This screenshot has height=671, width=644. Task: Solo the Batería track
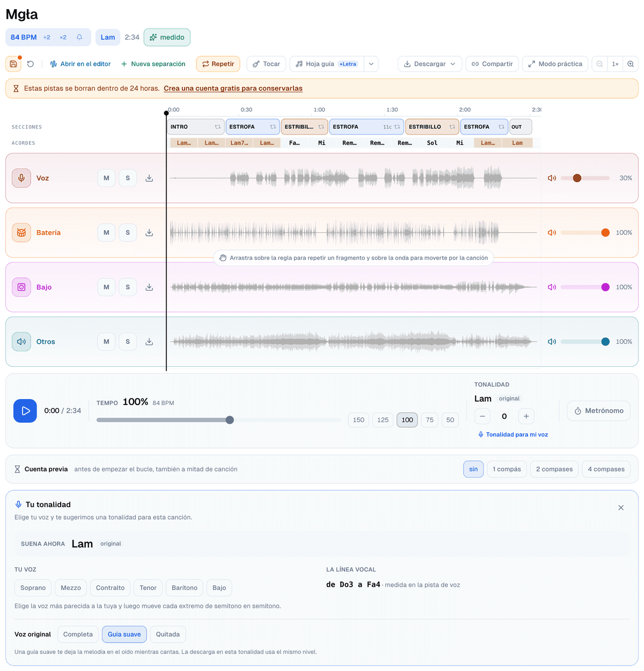tap(128, 233)
